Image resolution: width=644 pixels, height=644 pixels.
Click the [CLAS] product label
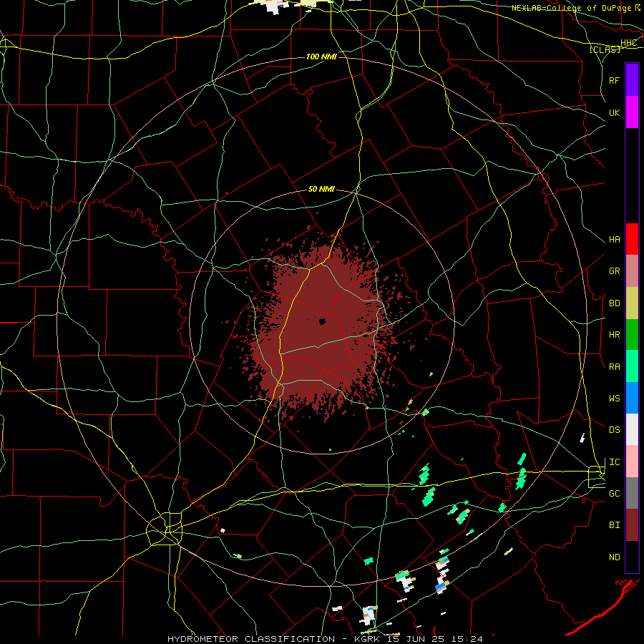point(605,50)
